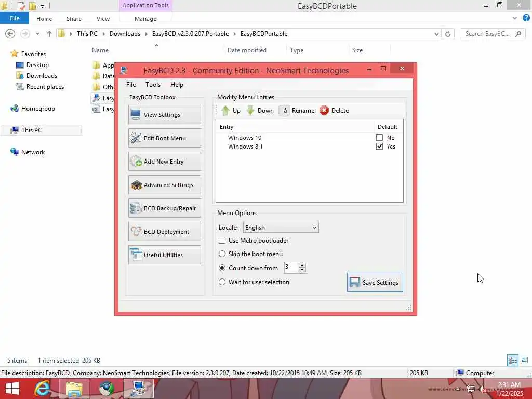Open EasyBCD taskbar icon
This screenshot has height=399, width=532.
(x=138, y=389)
